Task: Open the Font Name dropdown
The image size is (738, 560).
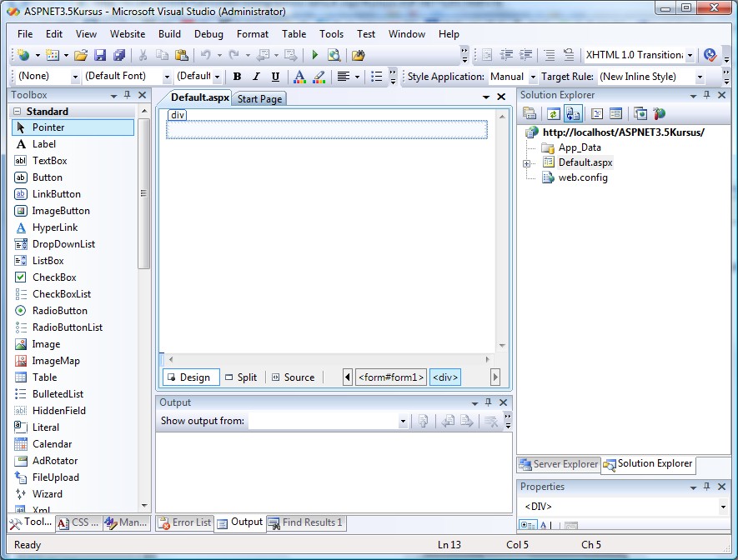Action: click(x=167, y=77)
